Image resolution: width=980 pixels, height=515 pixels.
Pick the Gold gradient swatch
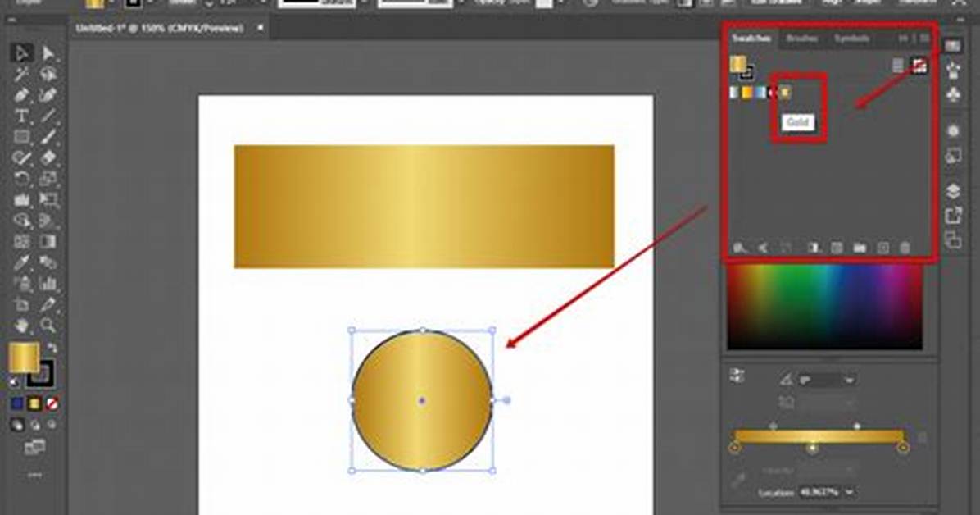point(785,93)
